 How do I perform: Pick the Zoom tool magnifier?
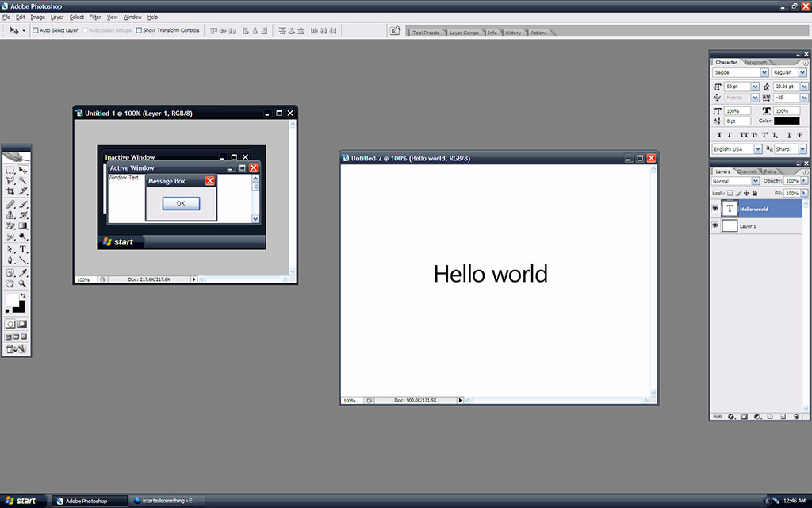(x=23, y=283)
